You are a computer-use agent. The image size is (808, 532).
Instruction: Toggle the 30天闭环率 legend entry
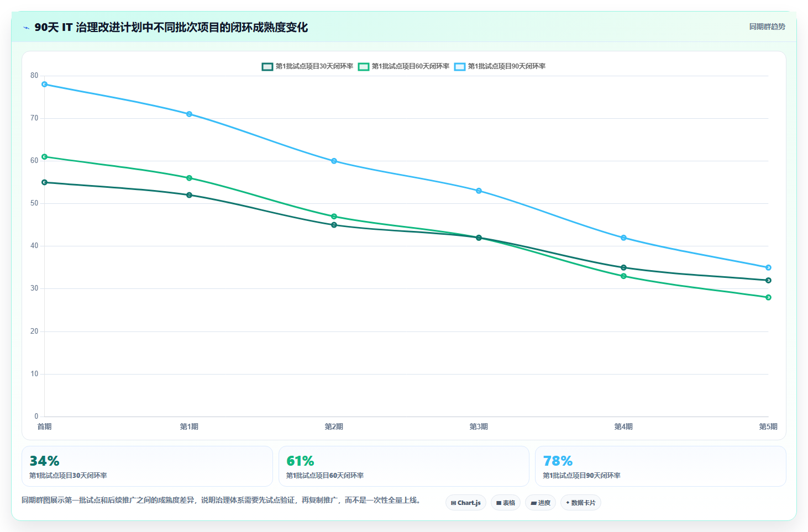[307, 66]
